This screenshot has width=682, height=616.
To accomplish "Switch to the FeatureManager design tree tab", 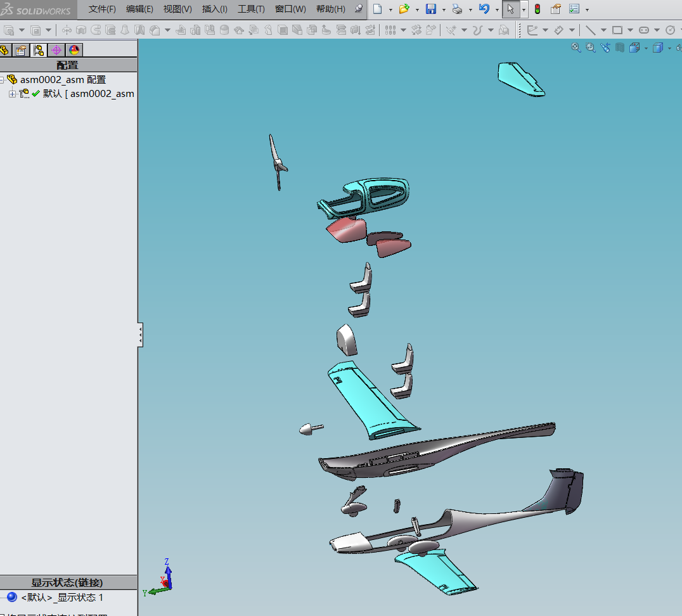I will pyautogui.click(x=5, y=51).
